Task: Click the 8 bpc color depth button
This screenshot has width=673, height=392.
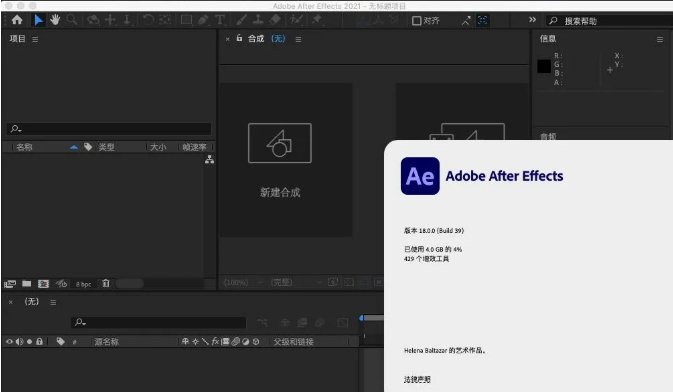Action: click(x=83, y=284)
